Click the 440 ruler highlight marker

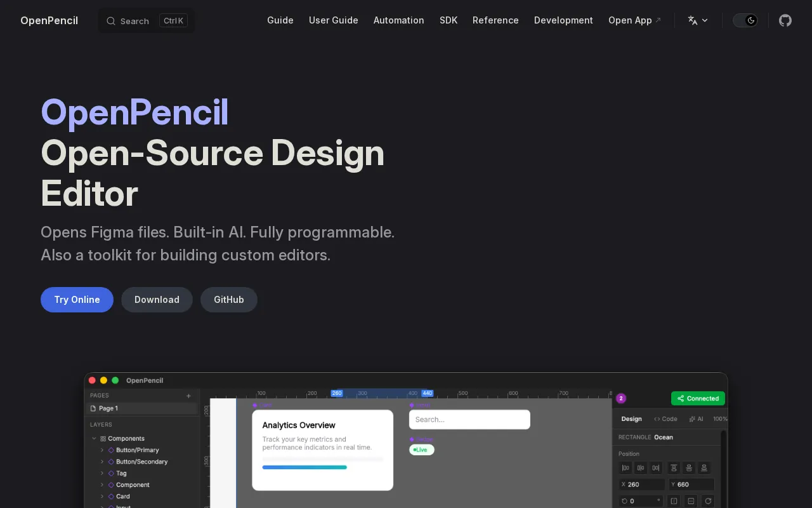pyautogui.click(x=428, y=394)
